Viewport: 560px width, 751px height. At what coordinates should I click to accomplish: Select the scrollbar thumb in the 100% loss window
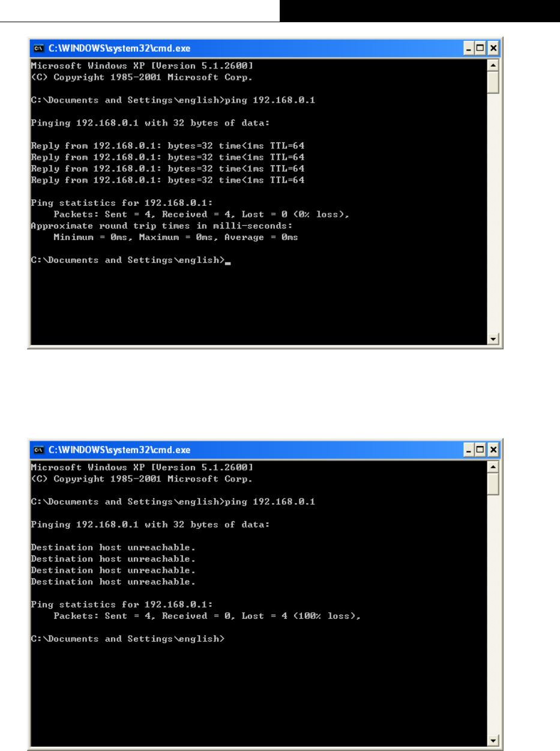click(493, 483)
